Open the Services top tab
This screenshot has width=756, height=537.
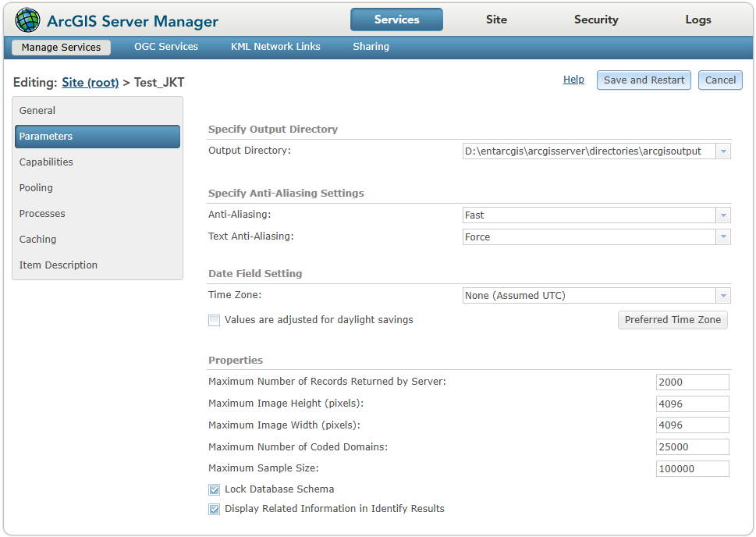coord(396,20)
